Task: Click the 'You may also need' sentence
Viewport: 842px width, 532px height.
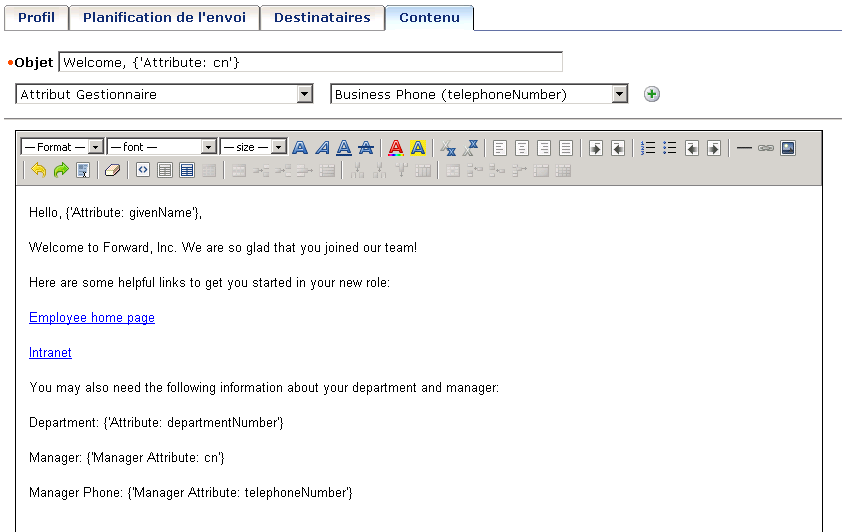Action: (264, 388)
